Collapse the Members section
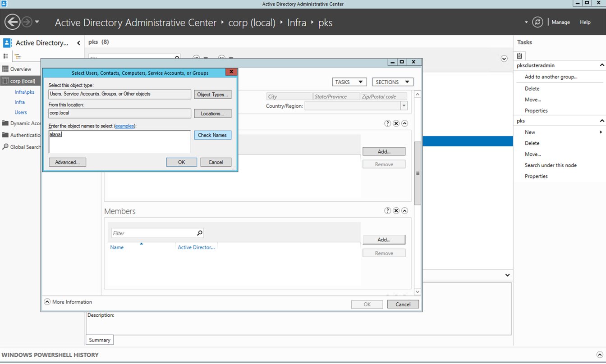Screen dimensions: 606x364 pyautogui.click(x=404, y=211)
